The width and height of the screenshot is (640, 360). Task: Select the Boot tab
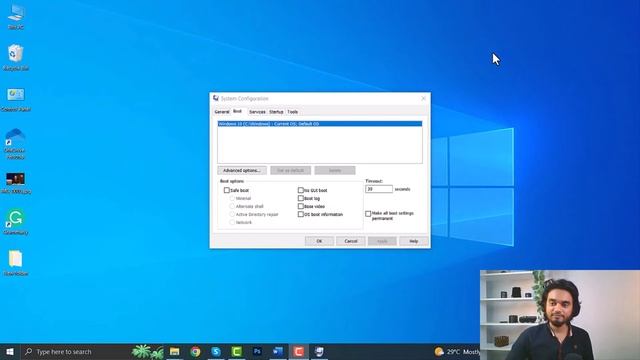(237, 111)
